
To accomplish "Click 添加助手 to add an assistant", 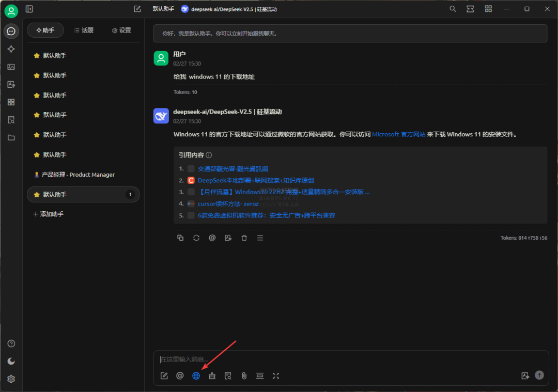I will (x=49, y=214).
